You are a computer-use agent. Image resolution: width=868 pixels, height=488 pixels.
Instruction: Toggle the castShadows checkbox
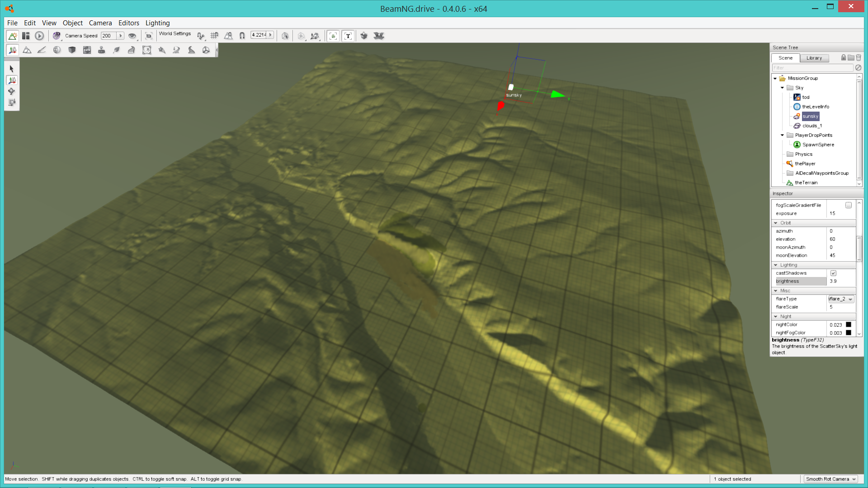[x=833, y=273]
